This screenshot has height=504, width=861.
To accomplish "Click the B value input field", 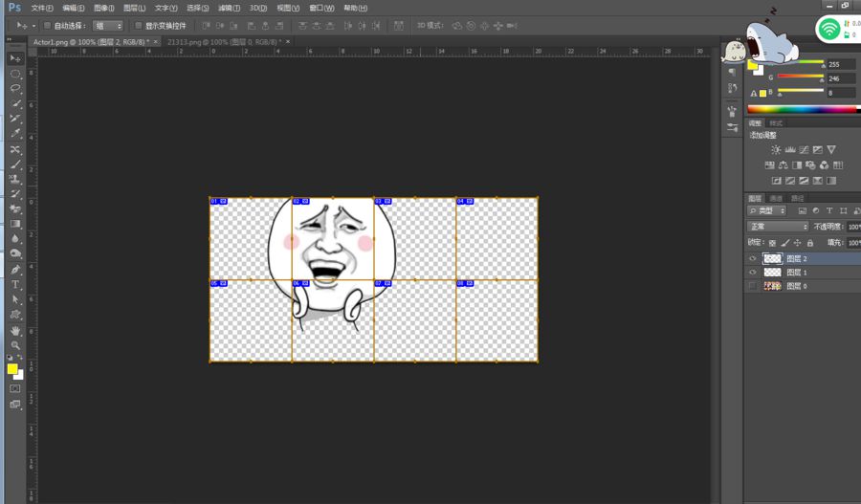I will pyautogui.click(x=842, y=93).
